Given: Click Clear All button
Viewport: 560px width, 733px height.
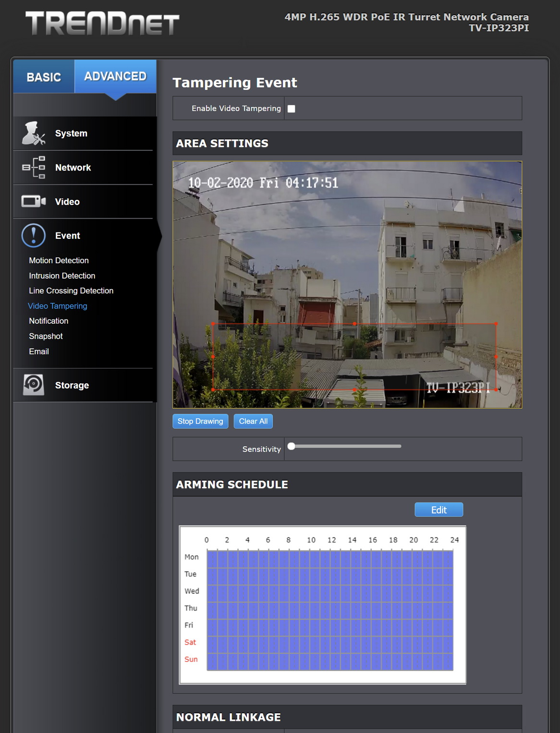Looking at the screenshot, I should click(253, 421).
